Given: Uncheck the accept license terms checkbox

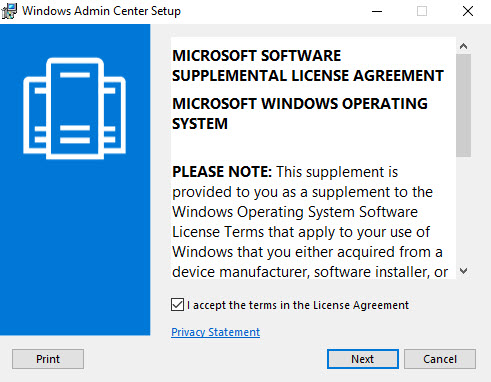Looking at the screenshot, I should [x=177, y=305].
